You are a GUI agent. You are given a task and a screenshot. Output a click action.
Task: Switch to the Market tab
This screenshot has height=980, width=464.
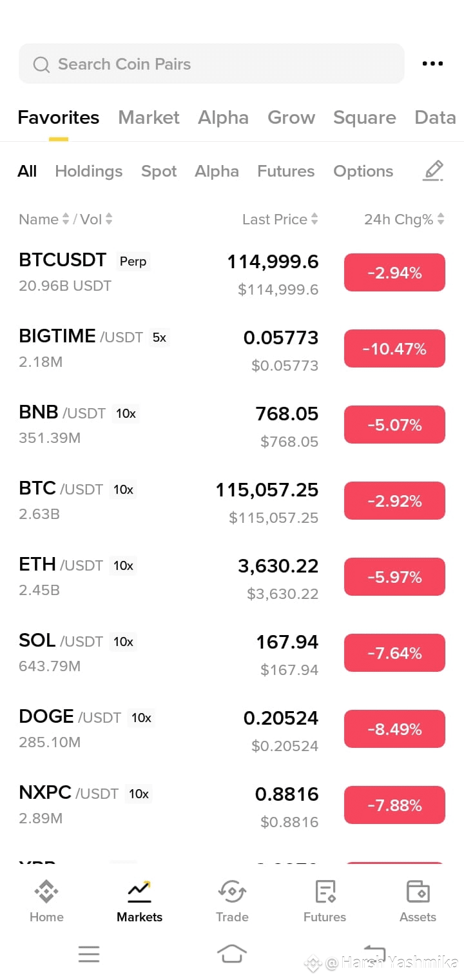click(x=149, y=117)
